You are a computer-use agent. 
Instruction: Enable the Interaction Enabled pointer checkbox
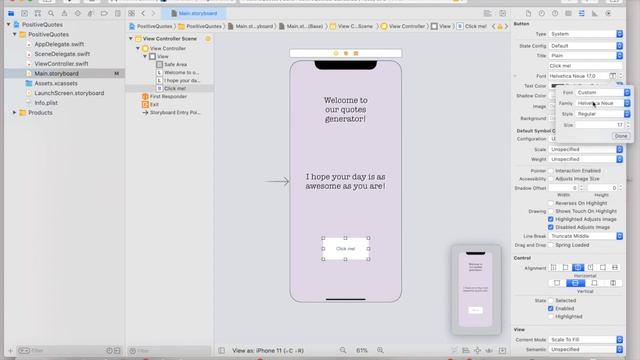(x=551, y=171)
